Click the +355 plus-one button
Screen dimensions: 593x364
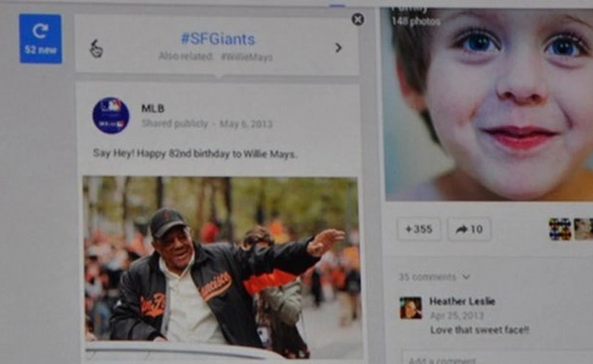click(418, 229)
